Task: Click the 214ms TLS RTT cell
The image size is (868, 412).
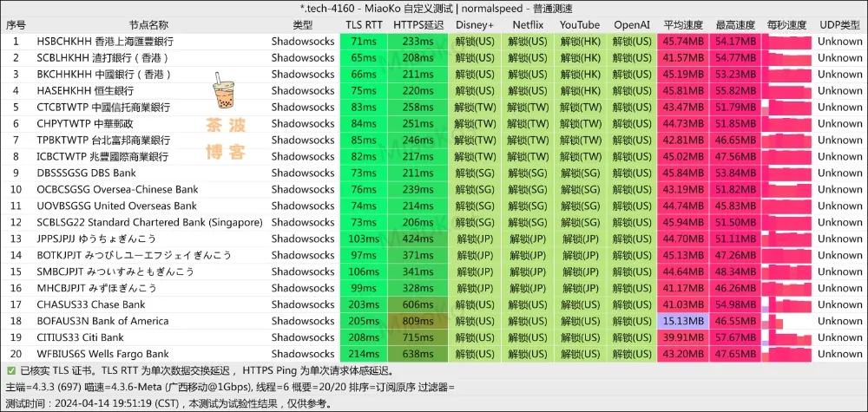Action: pos(364,354)
